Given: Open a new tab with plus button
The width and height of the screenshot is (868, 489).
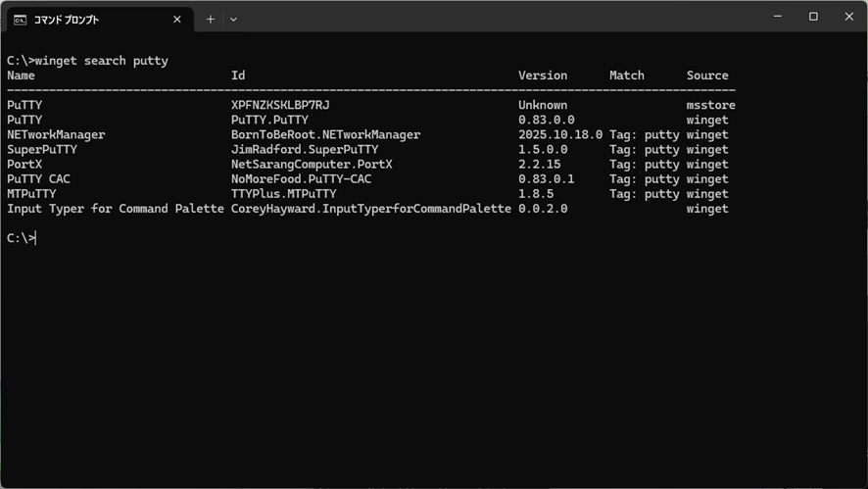Looking at the screenshot, I should pyautogui.click(x=210, y=19).
